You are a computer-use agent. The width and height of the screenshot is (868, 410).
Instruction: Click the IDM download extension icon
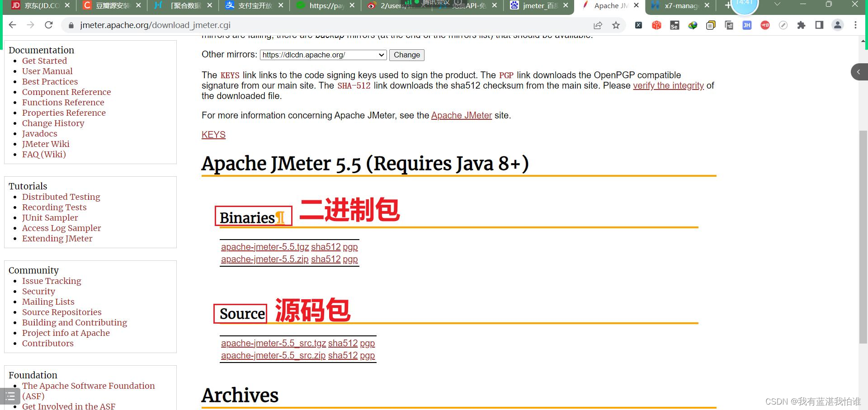(x=693, y=25)
